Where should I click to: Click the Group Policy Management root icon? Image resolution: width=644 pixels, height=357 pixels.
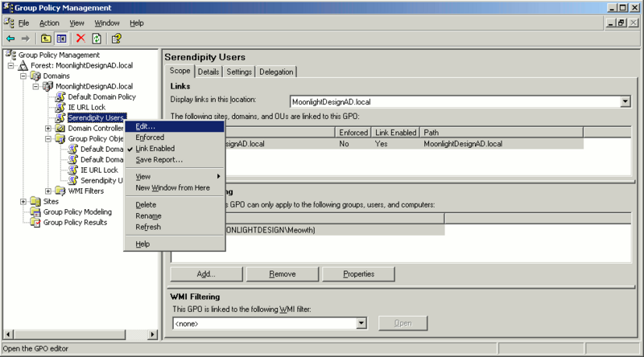tap(11, 55)
